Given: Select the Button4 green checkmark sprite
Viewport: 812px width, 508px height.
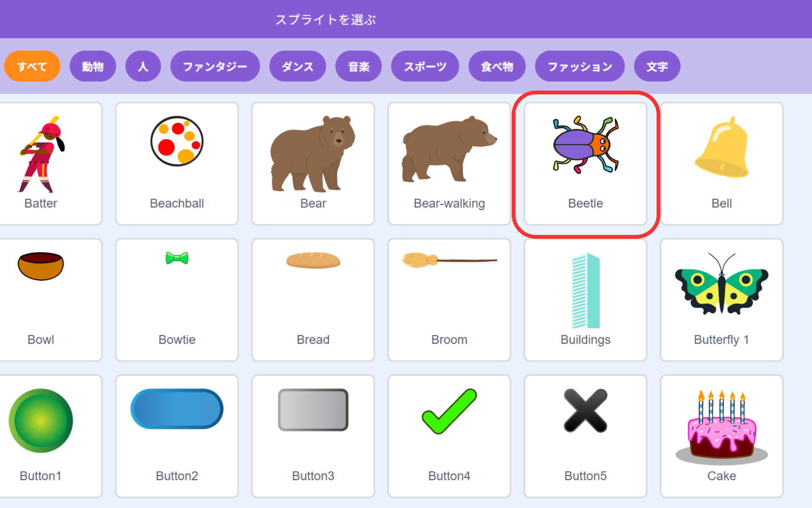Looking at the screenshot, I should click(449, 436).
